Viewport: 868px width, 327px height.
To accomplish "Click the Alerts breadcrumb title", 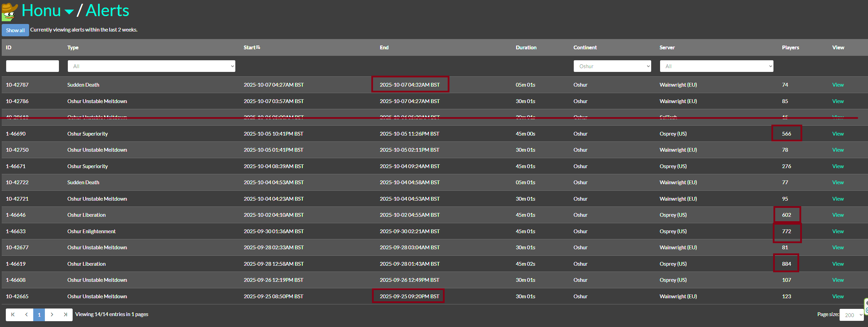I will point(107,11).
